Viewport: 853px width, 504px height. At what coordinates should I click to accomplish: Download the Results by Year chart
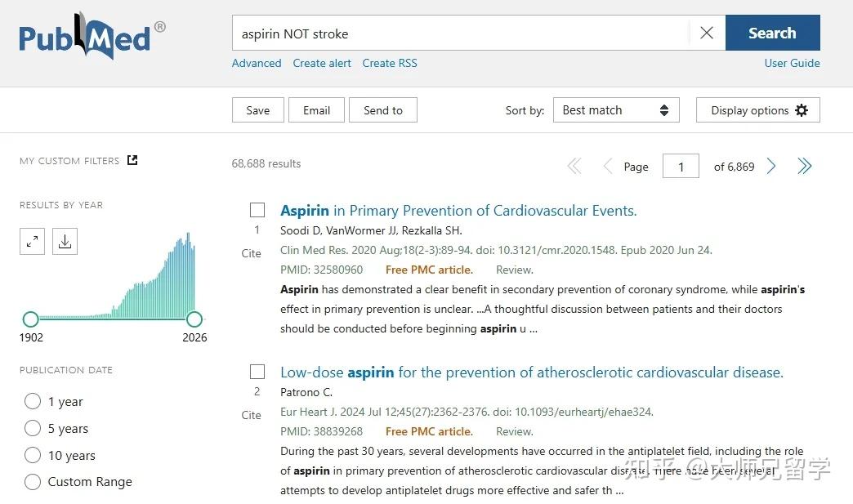[x=65, y=241]
